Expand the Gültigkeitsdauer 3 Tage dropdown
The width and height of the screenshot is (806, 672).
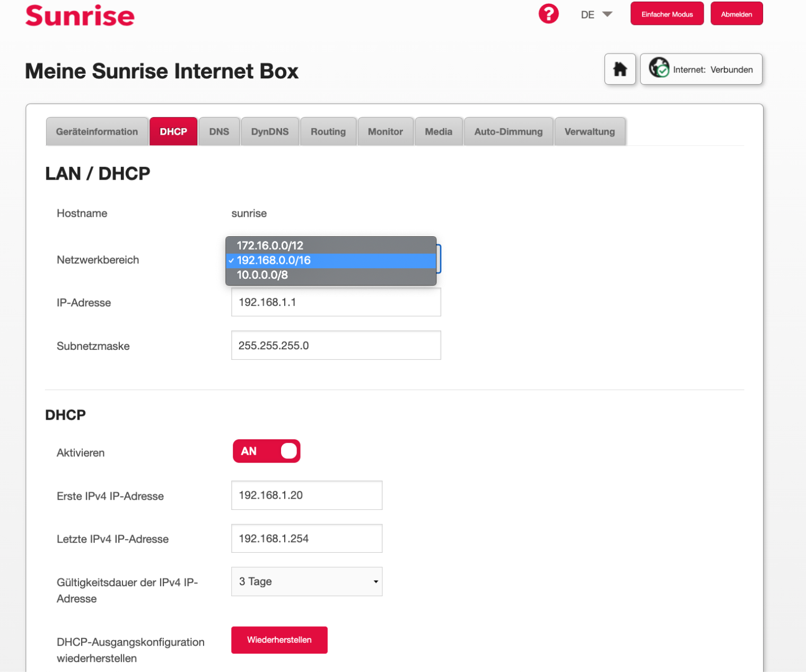[306, 581]
